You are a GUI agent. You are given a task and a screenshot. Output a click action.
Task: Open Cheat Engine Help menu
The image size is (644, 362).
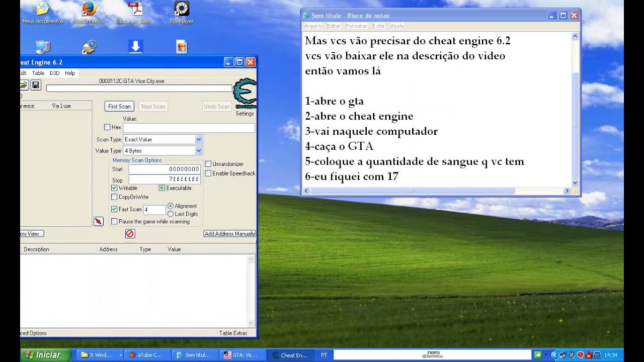point(70,73)
